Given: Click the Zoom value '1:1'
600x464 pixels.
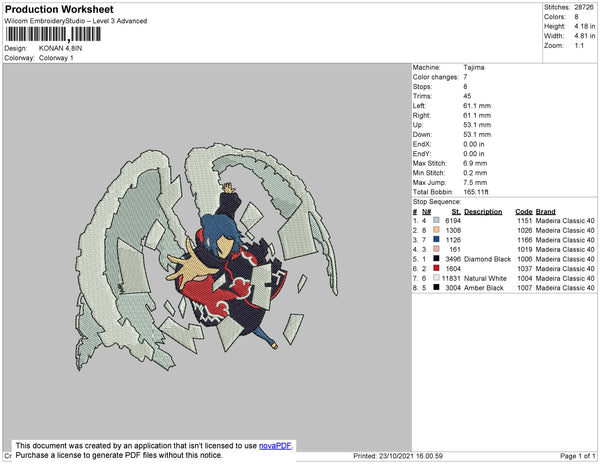Looking at the screenshot, I should (x=579, y=46).
